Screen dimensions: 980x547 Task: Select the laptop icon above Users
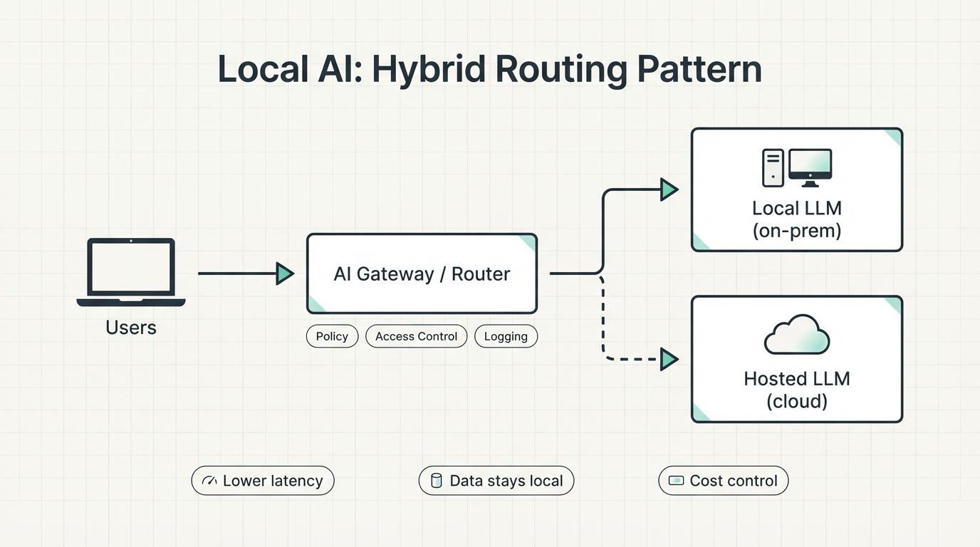131,271
